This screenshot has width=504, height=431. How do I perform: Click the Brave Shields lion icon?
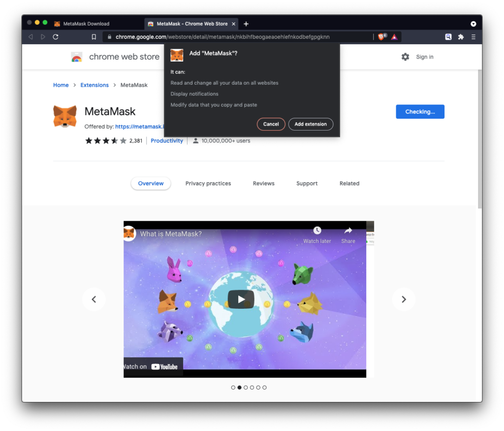point(381,37)
